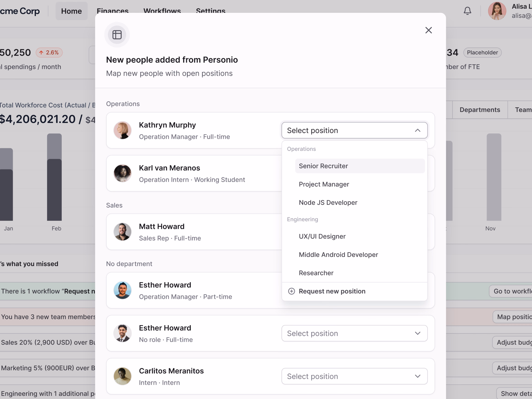This screenshot has width=532, height=399.
Task: Click the November bar in background chart
Action: (494, 177)
